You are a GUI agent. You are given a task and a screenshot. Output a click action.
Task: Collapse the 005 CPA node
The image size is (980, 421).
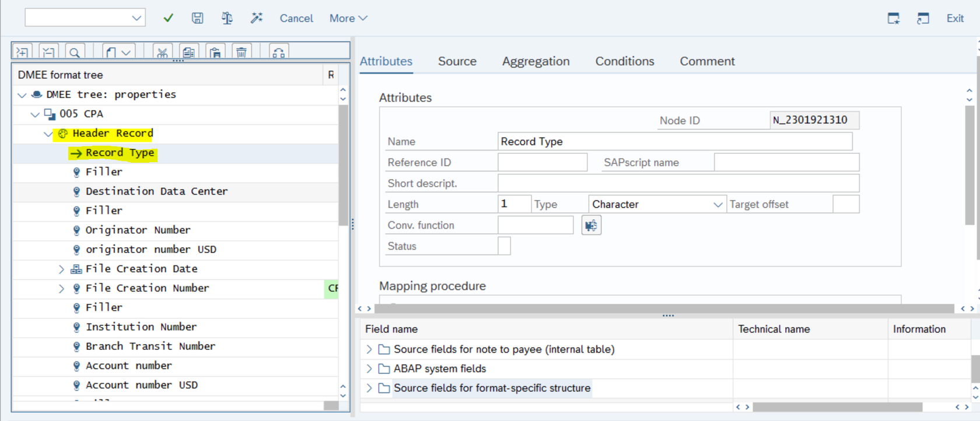tap(36, 114)
